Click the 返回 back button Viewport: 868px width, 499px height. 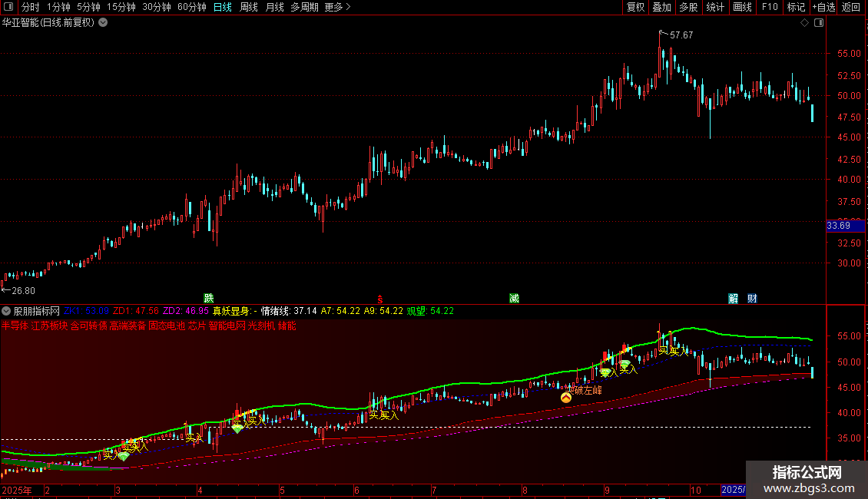(851, 7)
